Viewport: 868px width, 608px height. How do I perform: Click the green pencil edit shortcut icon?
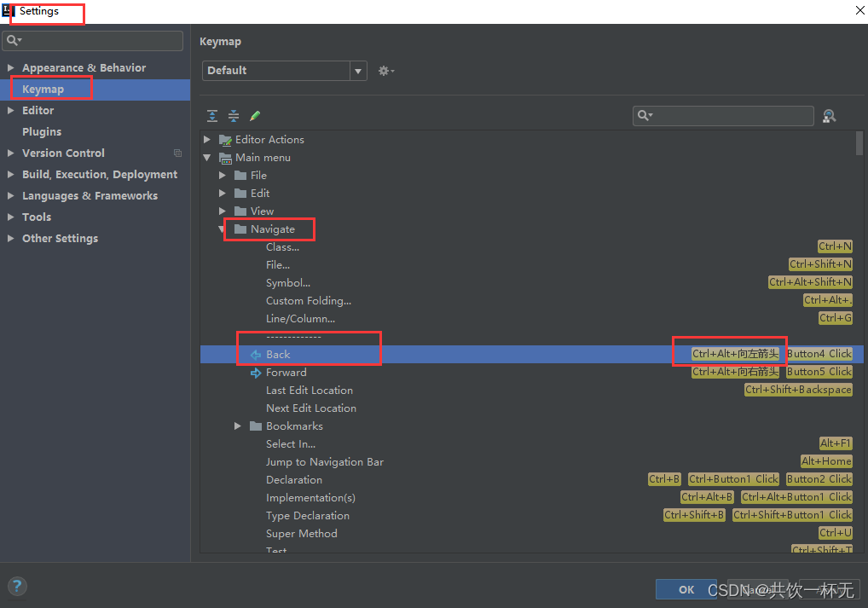255,116
